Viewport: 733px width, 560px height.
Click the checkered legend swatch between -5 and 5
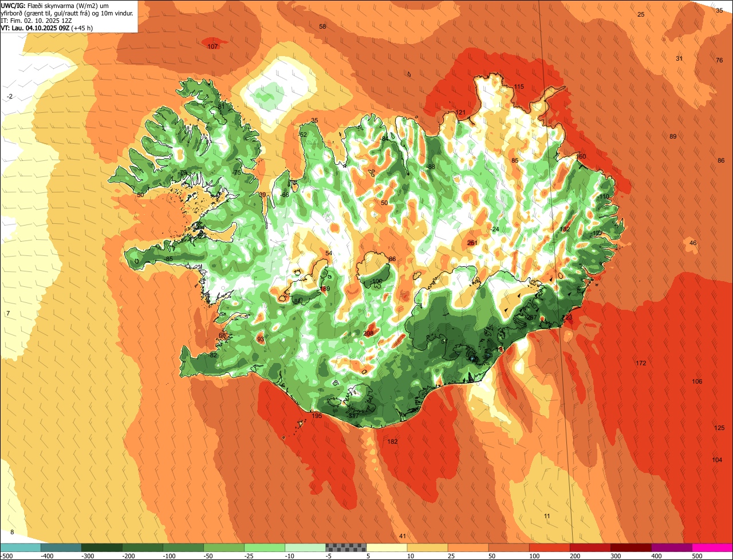click(x=346, y=547)
